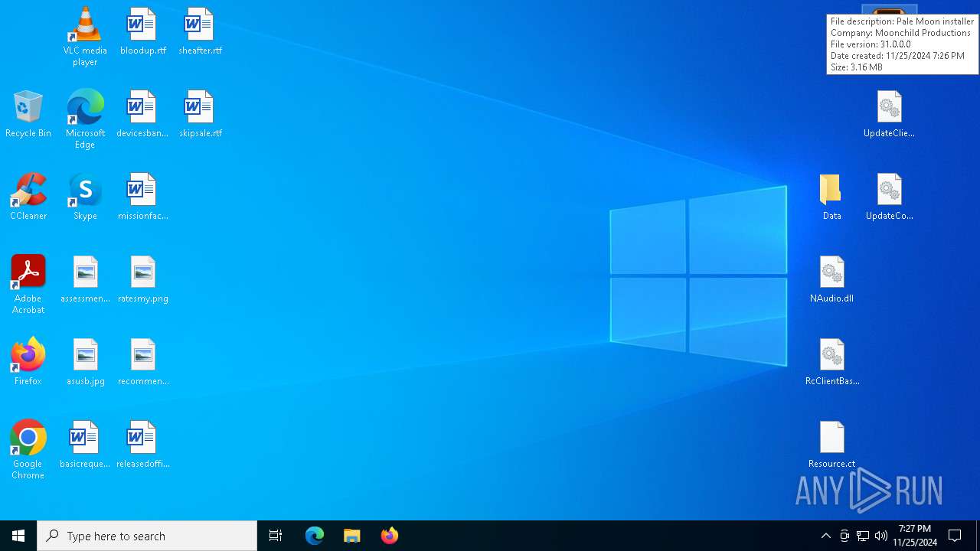The width and height of the screenshot is (980, 551).
Task: Select the Recycle Bin icon
Action: pyautogui.click(x=28, y=114)
